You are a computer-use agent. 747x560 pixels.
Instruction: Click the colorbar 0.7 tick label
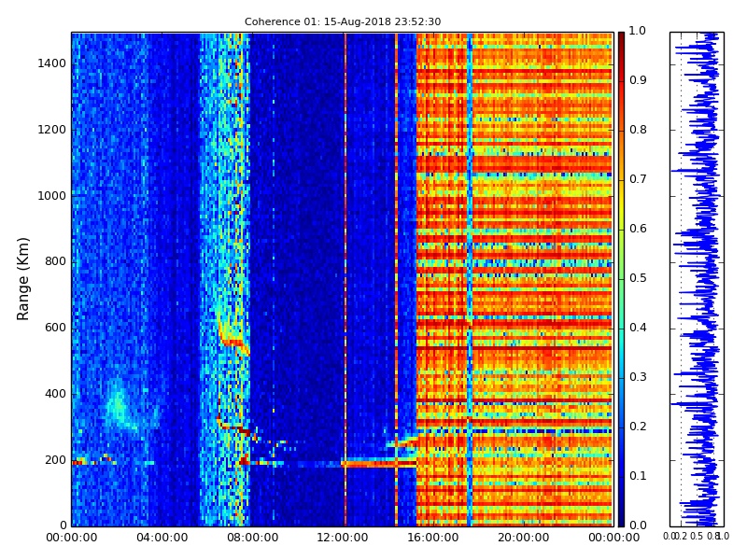point(638,179)
